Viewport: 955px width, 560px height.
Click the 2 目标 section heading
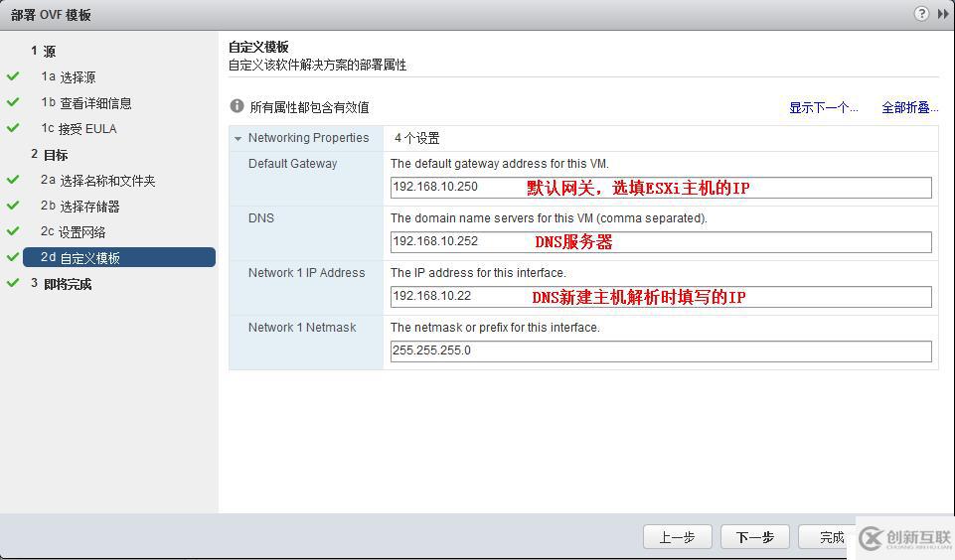[50, 155]
